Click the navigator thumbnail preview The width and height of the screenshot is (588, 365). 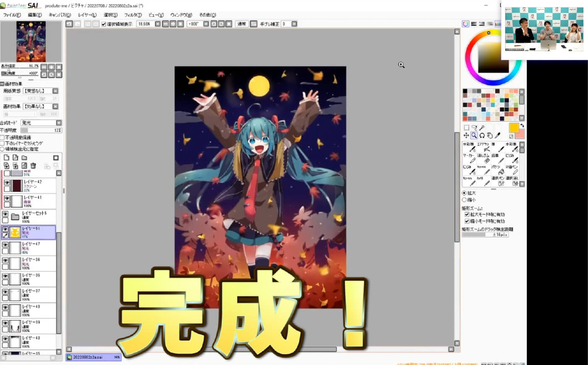pos(31,42)
